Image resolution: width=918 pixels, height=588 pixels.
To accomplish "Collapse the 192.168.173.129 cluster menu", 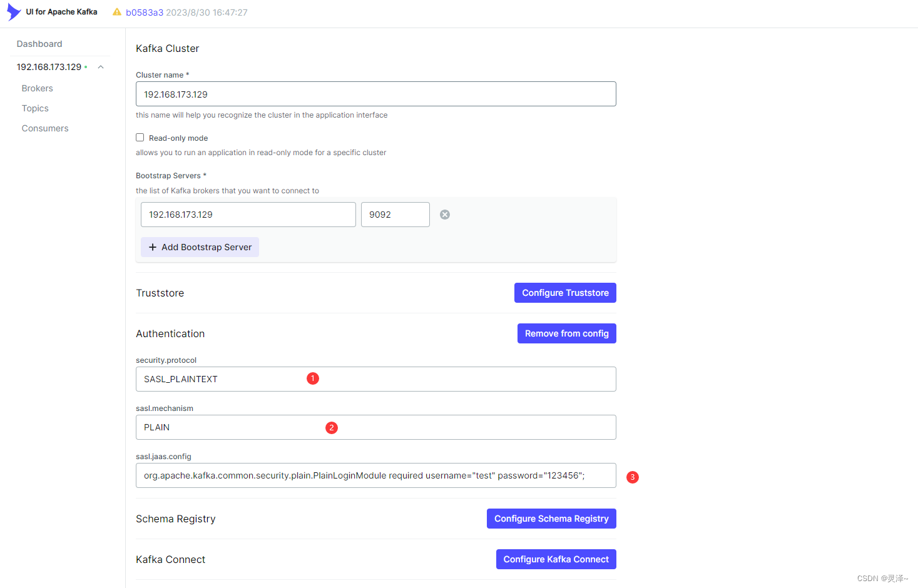I will (x=101, y=67).
